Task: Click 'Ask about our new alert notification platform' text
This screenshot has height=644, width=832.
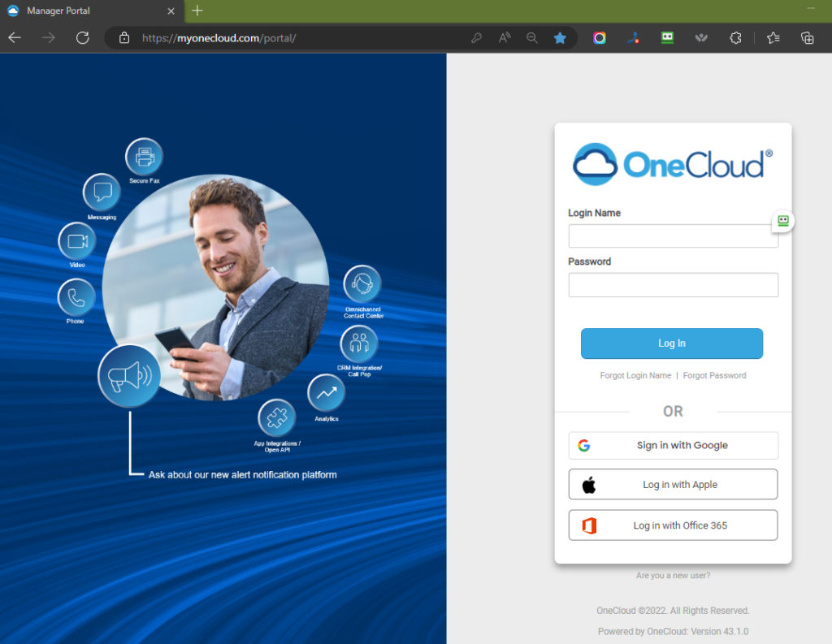Action: click(242, 475)
